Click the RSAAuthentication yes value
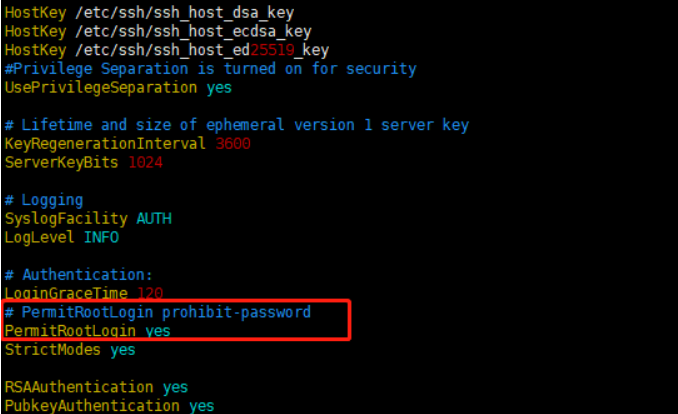This screenshot has height=414, width=678. click(x=175, y=387)
